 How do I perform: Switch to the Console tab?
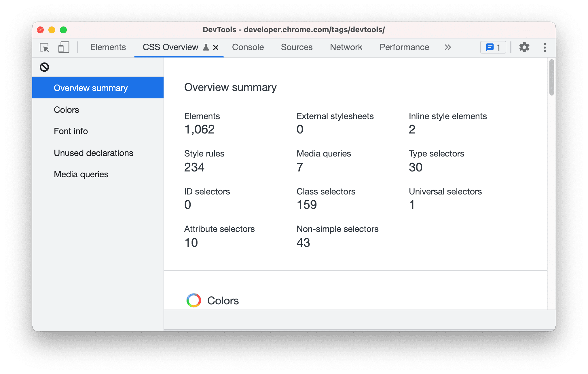[x=248, y=47]
